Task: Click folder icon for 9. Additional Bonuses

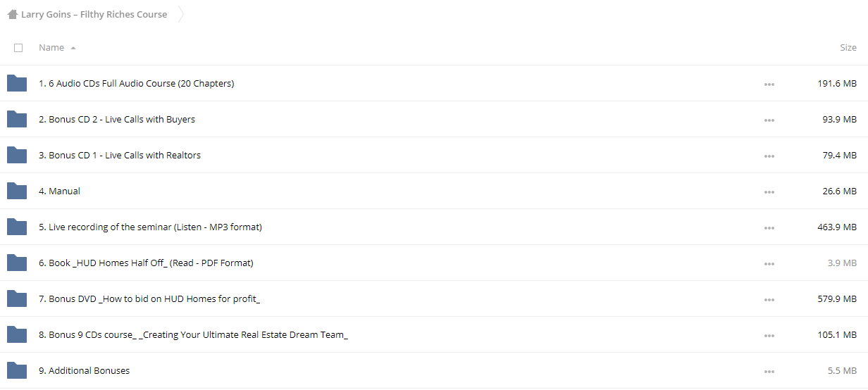Action: [17, 370]
